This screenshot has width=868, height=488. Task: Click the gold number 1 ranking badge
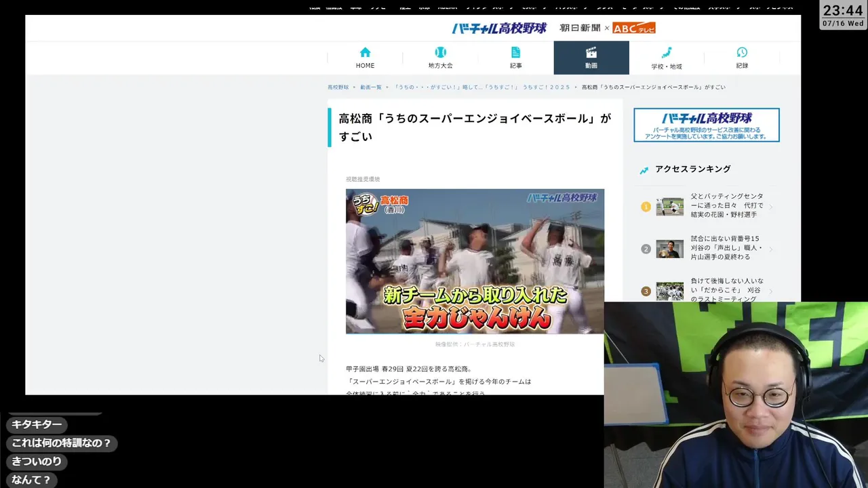point(646,207)
